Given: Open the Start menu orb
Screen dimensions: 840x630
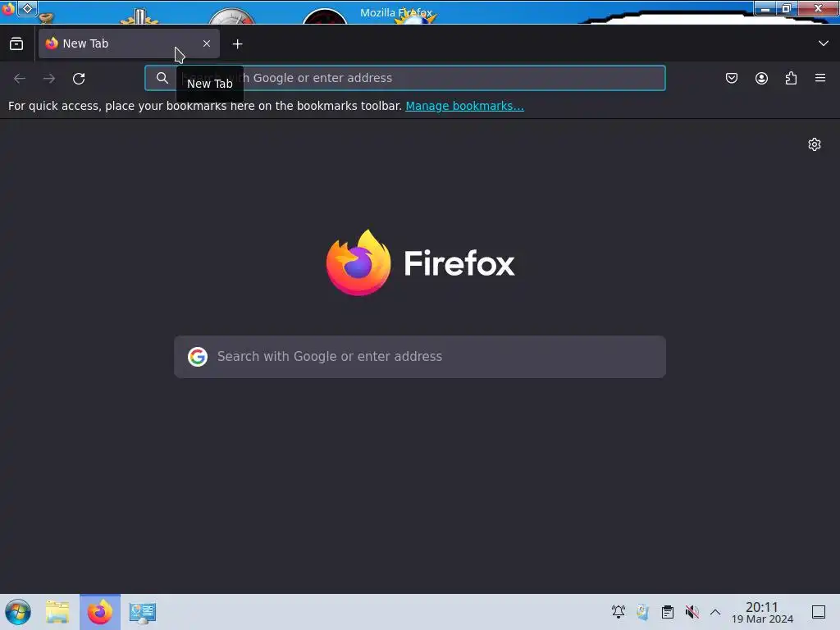Looking at the screenshot, I should [x=18, y=612].
